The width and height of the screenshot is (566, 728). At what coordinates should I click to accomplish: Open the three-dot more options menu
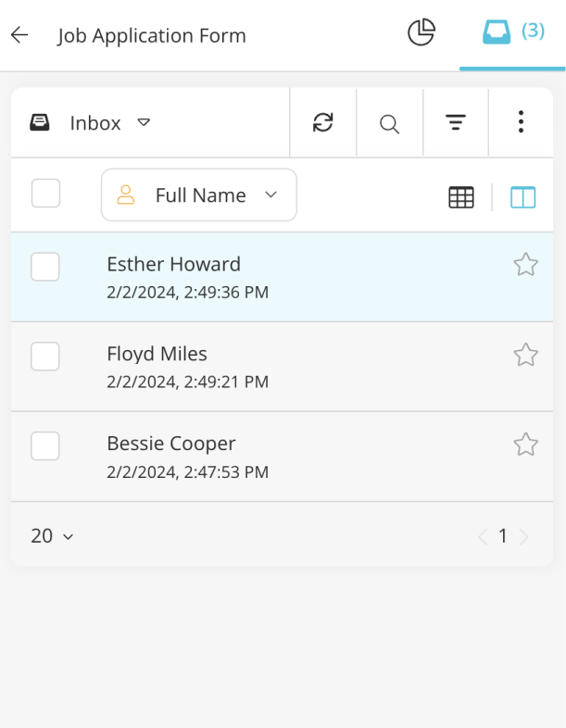(521, 122)
